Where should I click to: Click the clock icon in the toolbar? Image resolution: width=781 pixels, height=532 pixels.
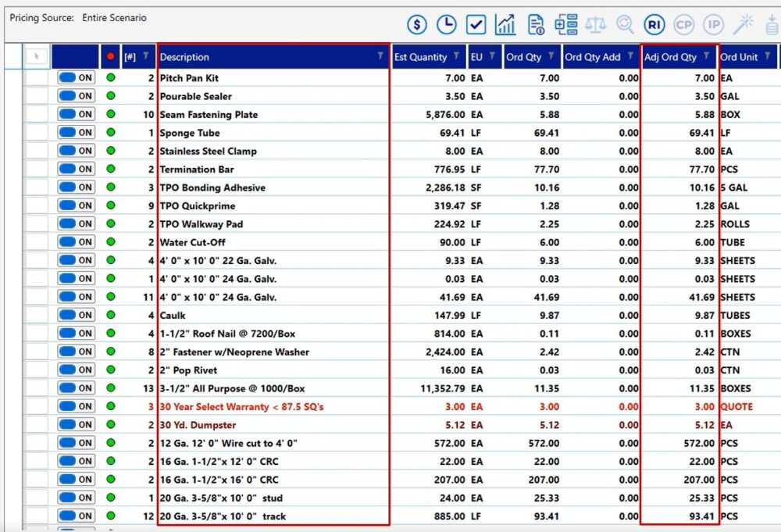pos(446,25)
